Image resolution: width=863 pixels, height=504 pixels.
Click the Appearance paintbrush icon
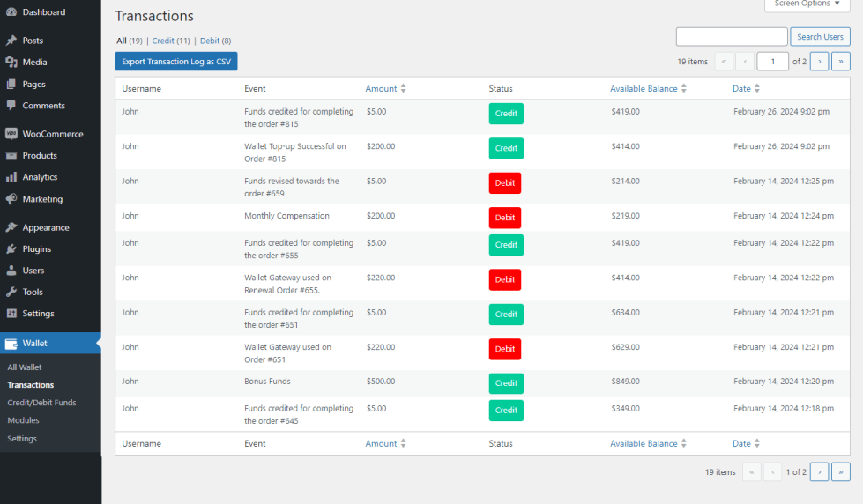[11, 227]
